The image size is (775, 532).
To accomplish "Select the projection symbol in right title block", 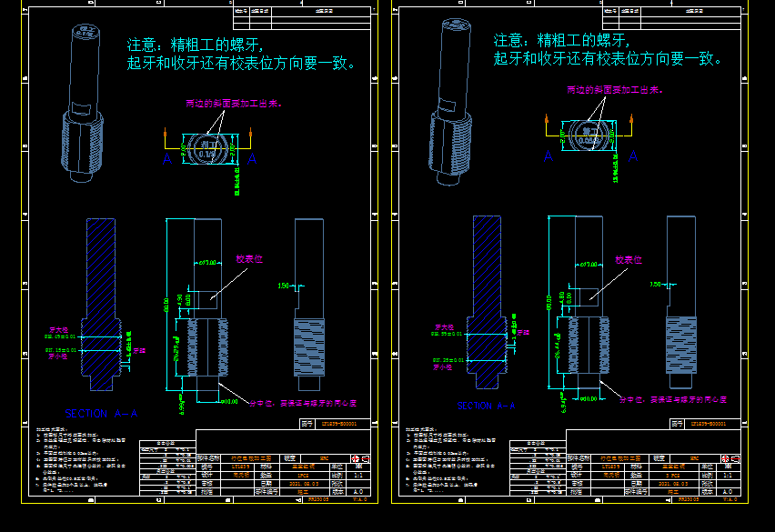I will pos(729,458).
